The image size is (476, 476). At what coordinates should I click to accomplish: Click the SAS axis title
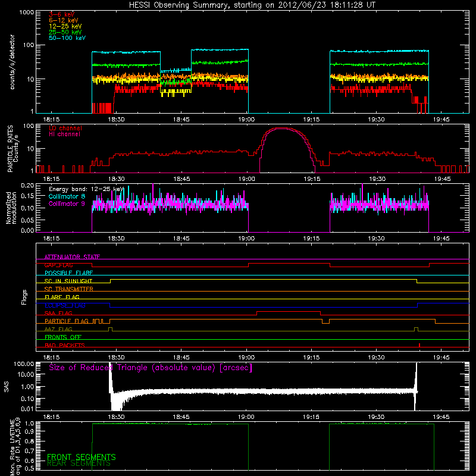point(7,387)
